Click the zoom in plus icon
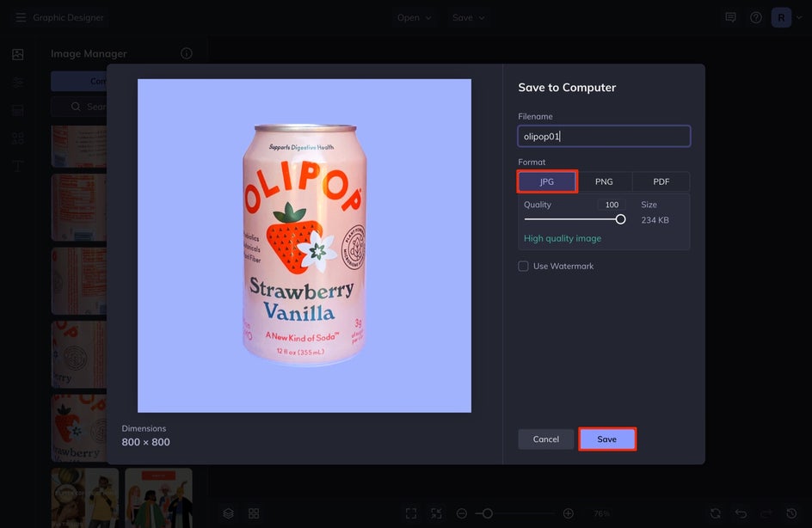Image resolution: width=812 pixels, height=528 pixels. pyautogui.click(x=568, y=513)
